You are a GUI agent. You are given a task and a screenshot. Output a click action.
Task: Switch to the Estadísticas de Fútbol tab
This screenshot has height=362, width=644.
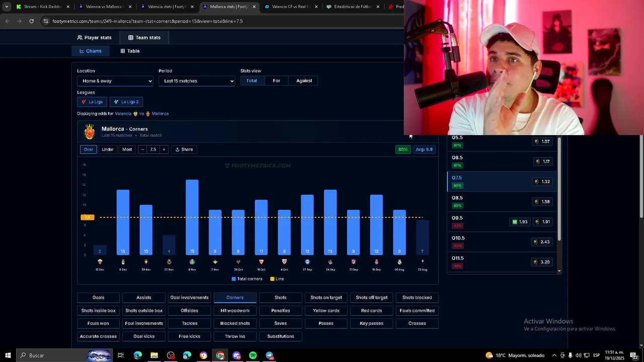coord(352,7)
